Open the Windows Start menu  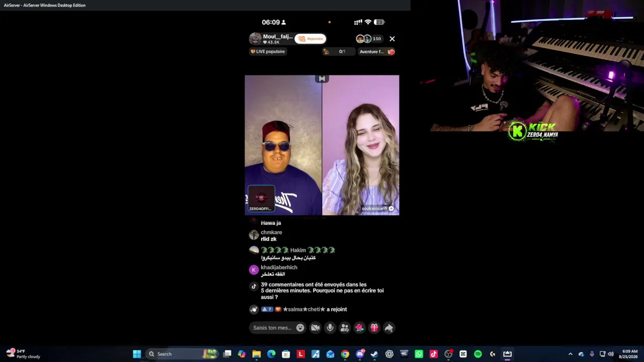coord(137,354)
